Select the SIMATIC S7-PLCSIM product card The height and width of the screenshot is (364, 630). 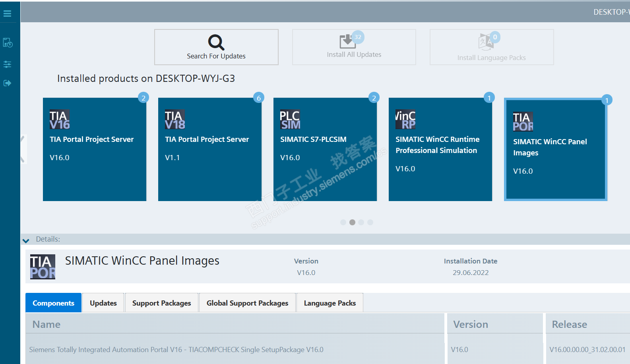pos(325,149)
